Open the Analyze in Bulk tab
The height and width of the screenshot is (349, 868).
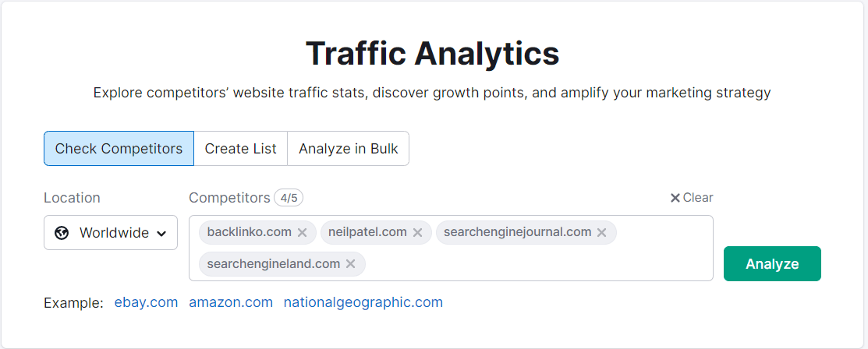(348, 148)
